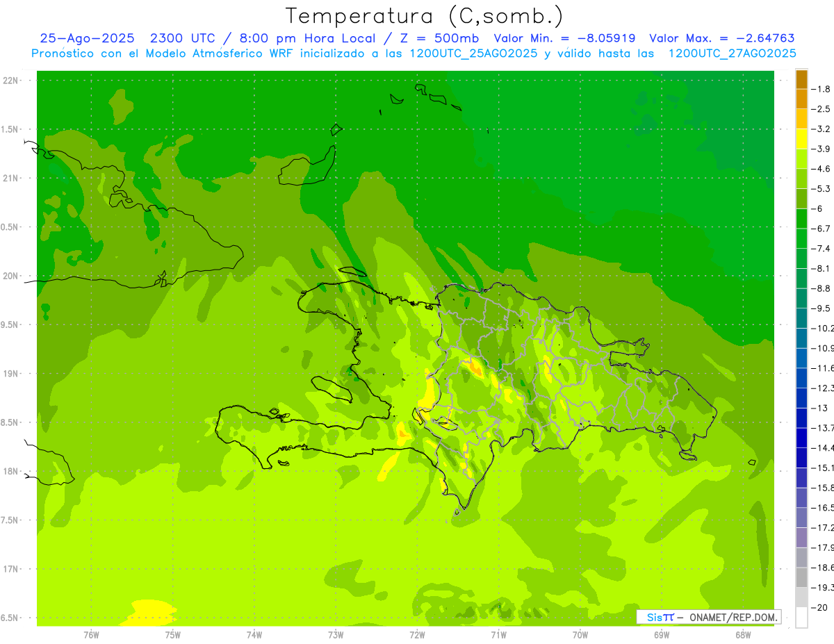Pick the colorbar swatch between -6.7 and -7.4
This screenshot has height=644, width=834.
coord(801,238)
